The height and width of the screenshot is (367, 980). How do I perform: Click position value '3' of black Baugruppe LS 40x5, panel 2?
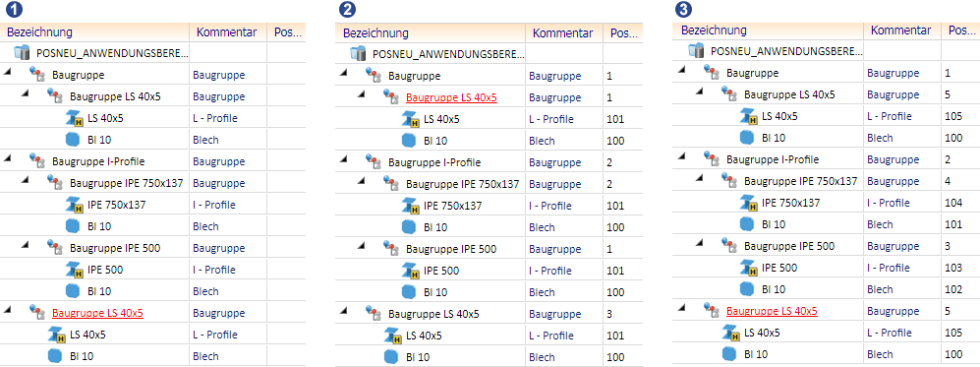[x=609, y=314]
